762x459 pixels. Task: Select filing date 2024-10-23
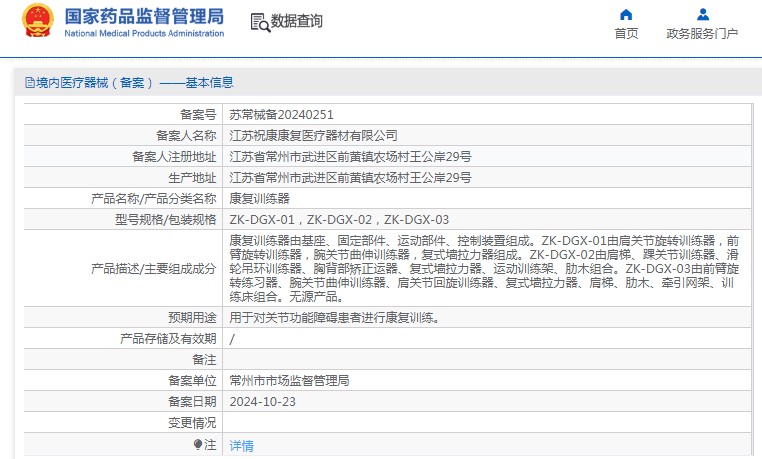click(x=262, y=402)
